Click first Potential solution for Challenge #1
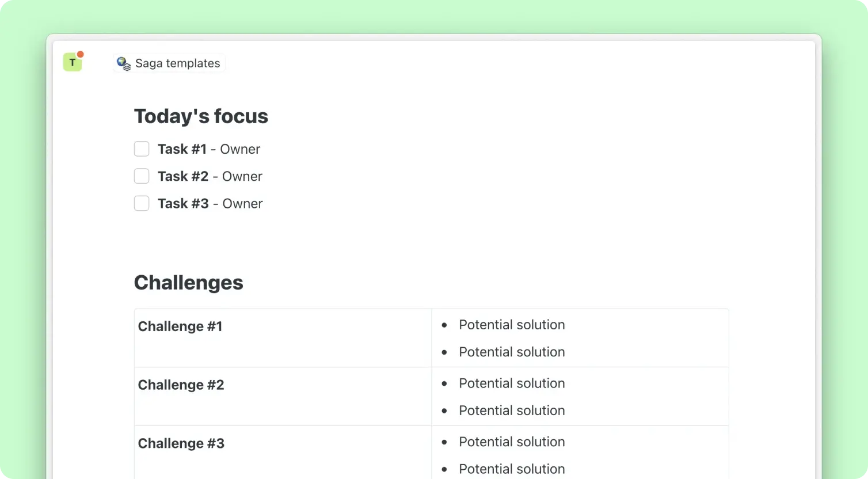This screenshot has width=868, height=479. coord(512,325)
